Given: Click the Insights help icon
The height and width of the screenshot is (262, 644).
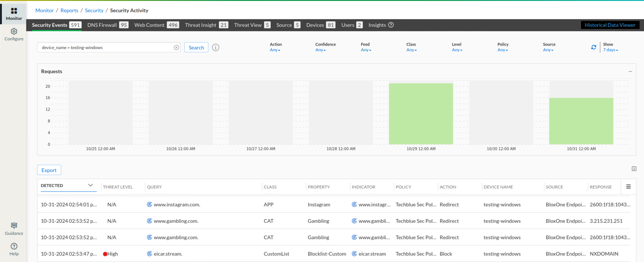Looking at the screenshot, I should tap(391, 25).
